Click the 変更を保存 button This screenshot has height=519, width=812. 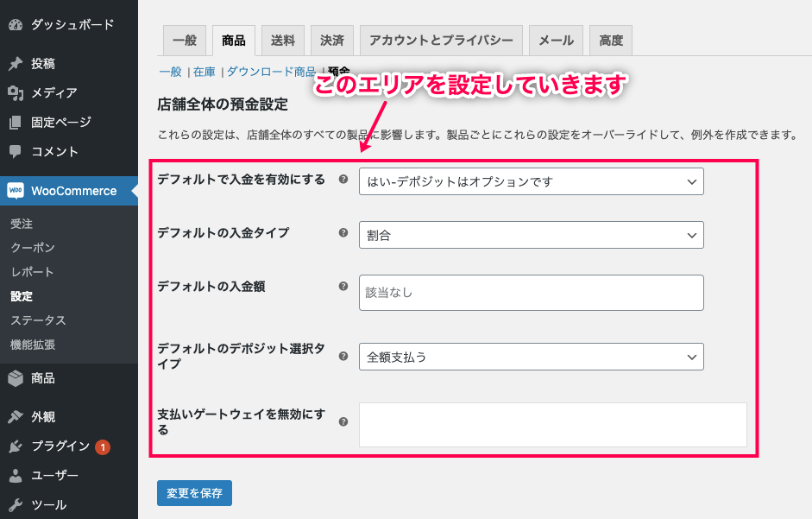[x=194, y=493]
